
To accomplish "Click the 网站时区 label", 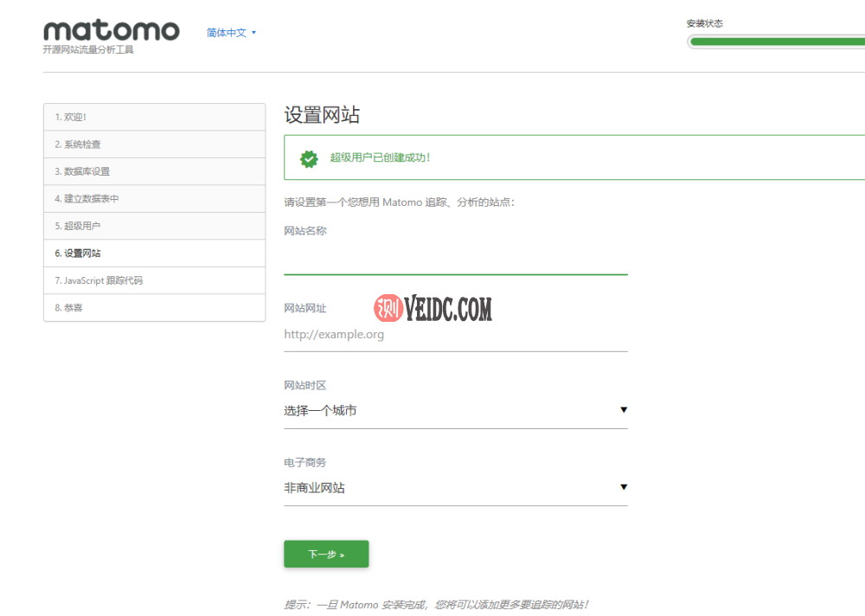I will (305, 385).
